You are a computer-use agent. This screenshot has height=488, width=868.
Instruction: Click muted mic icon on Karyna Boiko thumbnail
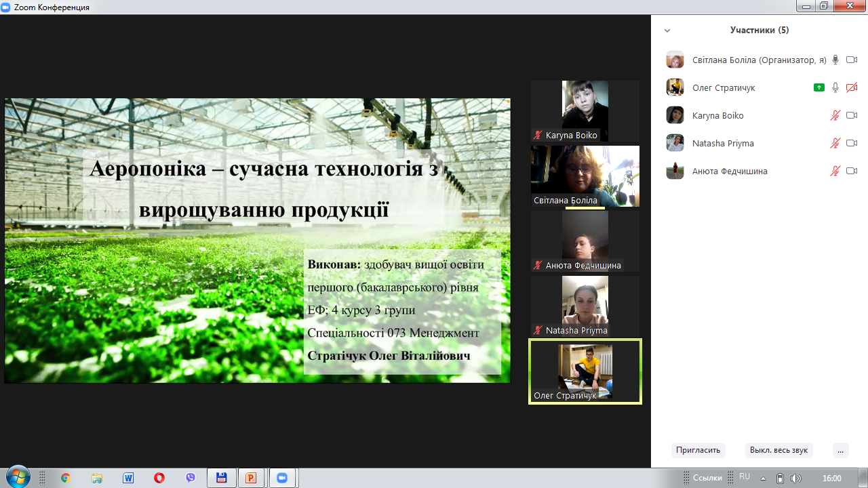[538, 135]
